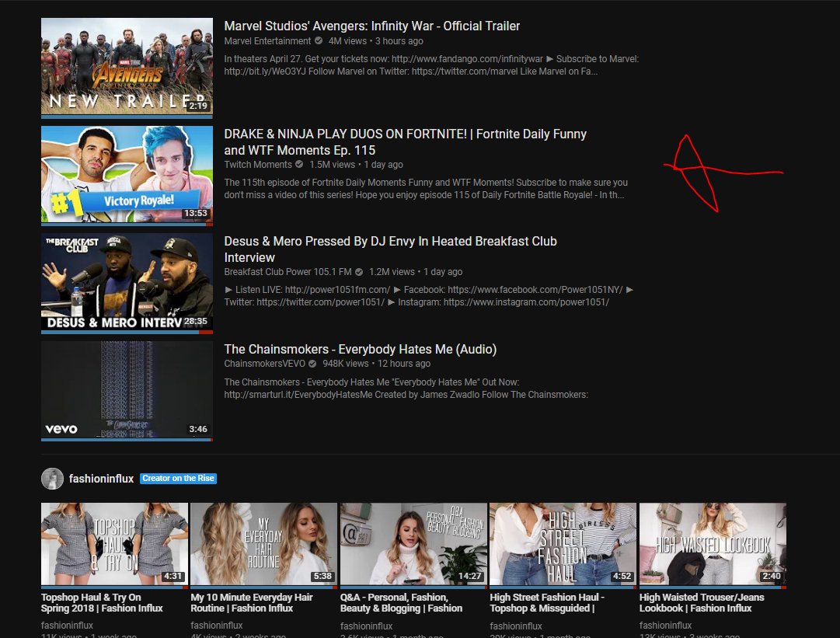Click title My 10 Minute Everyday Hair Routine
Screen dimensions: 840x638
click(x=252, y=603)
